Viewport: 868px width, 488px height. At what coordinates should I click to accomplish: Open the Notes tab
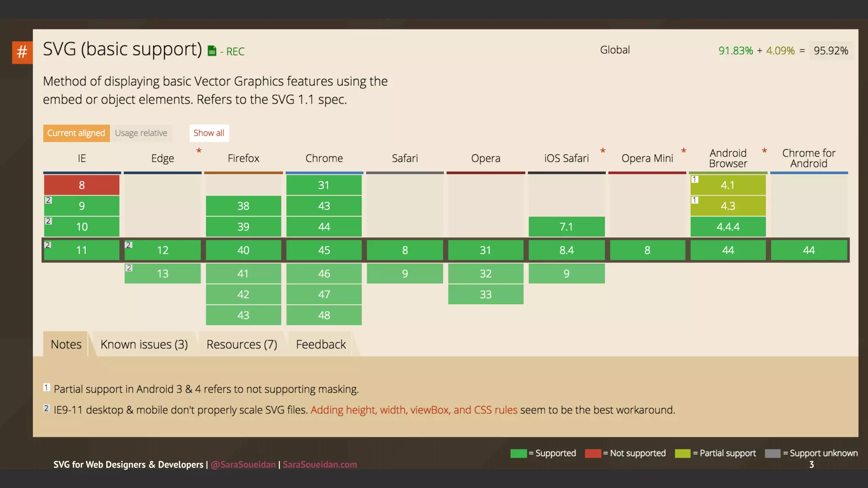pos(66,344)
